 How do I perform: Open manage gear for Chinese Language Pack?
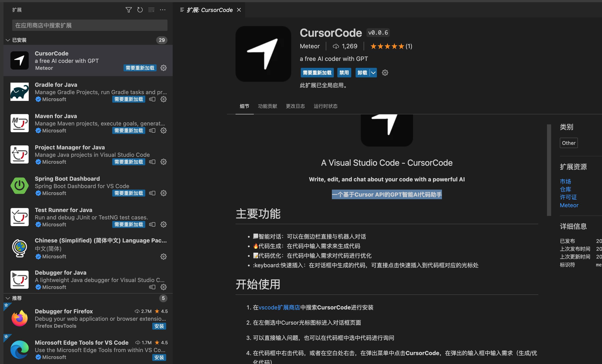tap(164, 257)
